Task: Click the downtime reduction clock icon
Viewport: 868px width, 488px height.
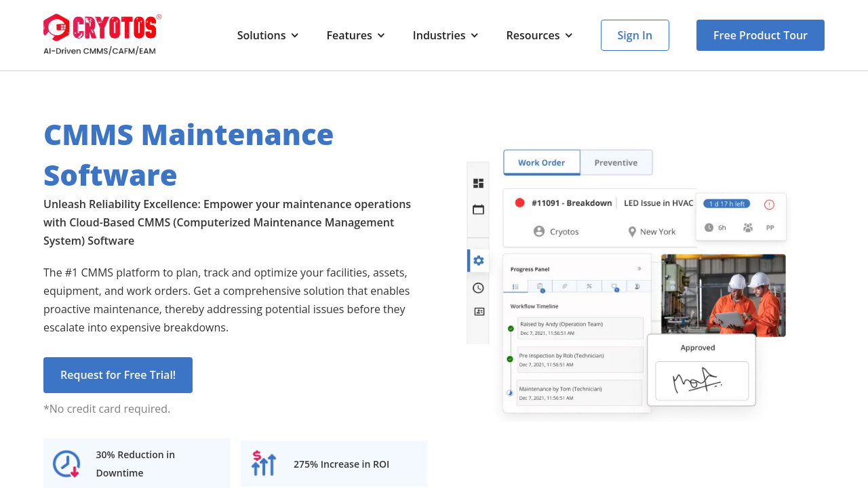Action: click(66, 464)
